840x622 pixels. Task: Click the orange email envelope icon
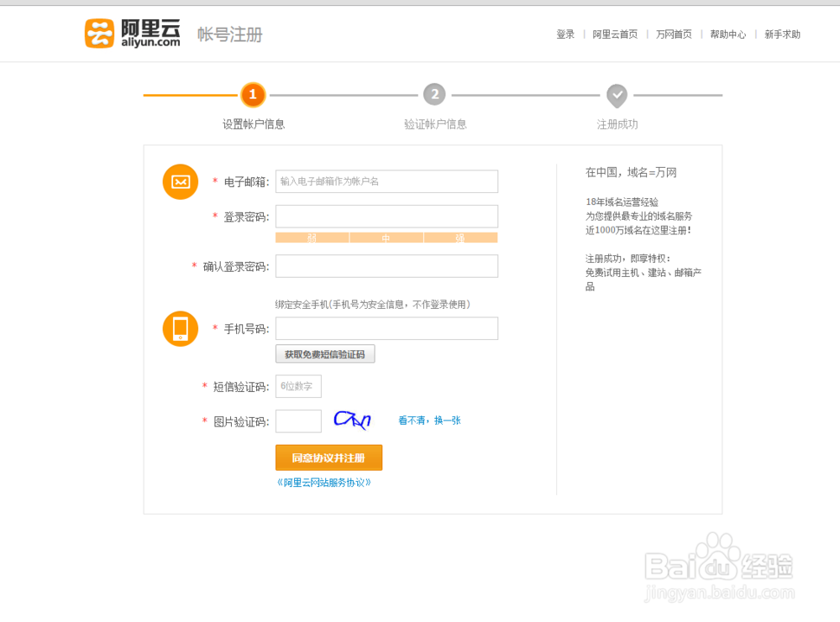180,181
